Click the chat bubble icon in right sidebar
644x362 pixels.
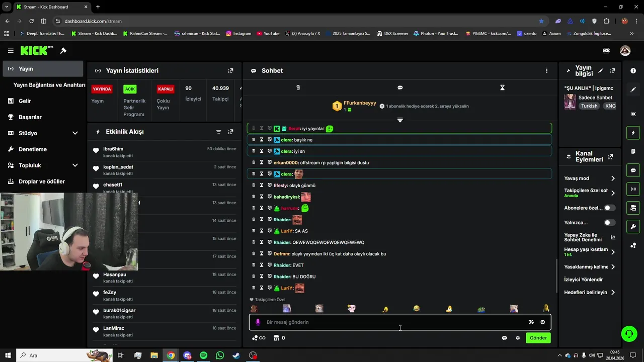(x=633, y=170)
